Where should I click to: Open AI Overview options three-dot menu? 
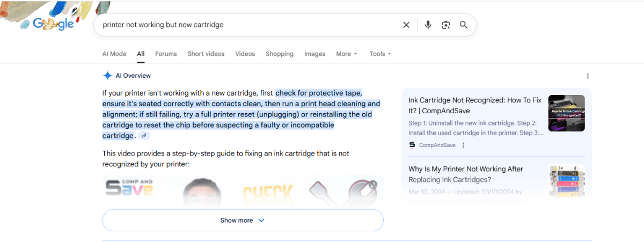(x=588, y=76)
